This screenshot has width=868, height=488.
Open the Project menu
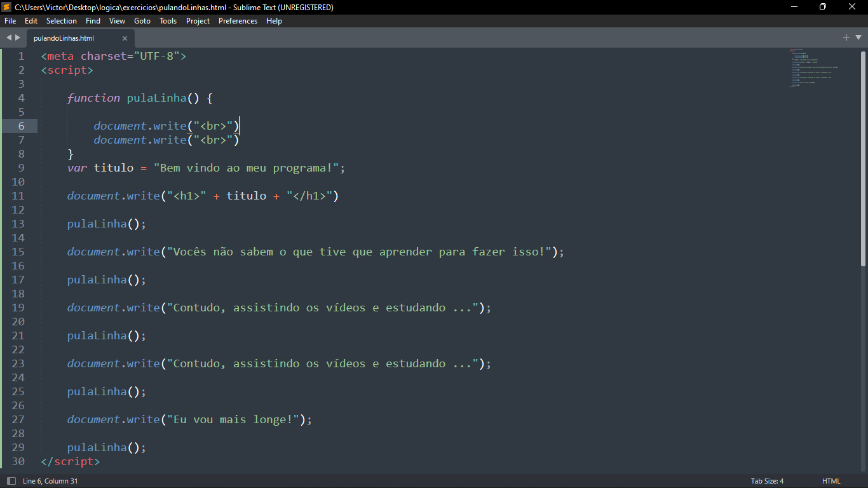198,21
